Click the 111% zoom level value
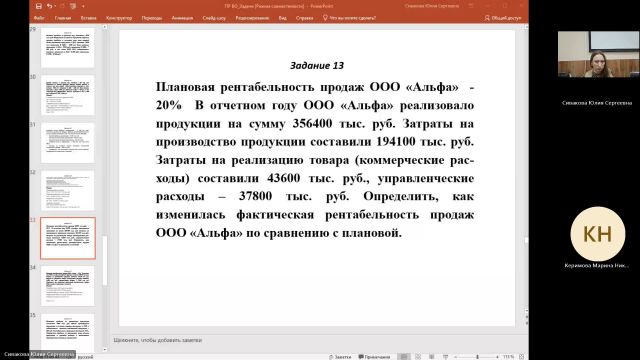 pos(508,357)
